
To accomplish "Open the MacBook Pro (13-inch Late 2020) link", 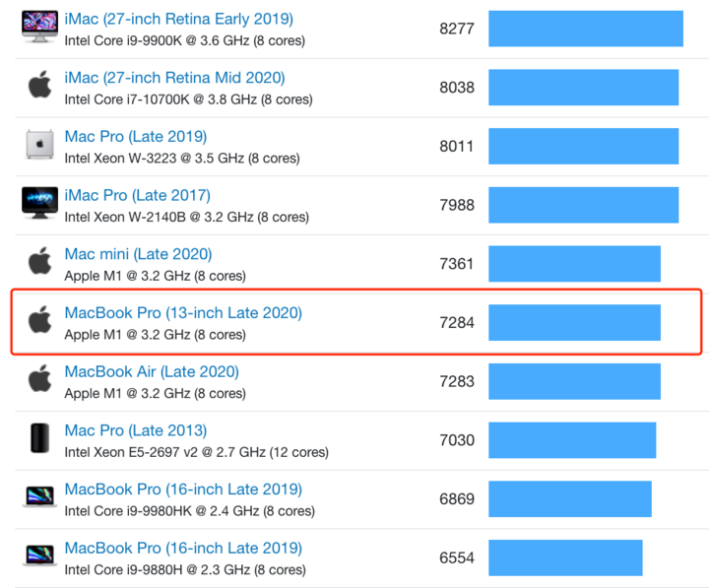I will point(183,313).
